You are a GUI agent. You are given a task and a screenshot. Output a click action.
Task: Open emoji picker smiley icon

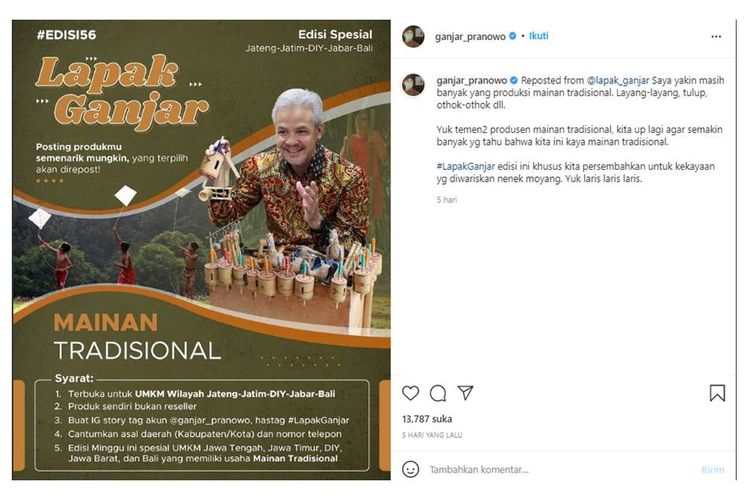pyautogui.click(x=410, y=469)
